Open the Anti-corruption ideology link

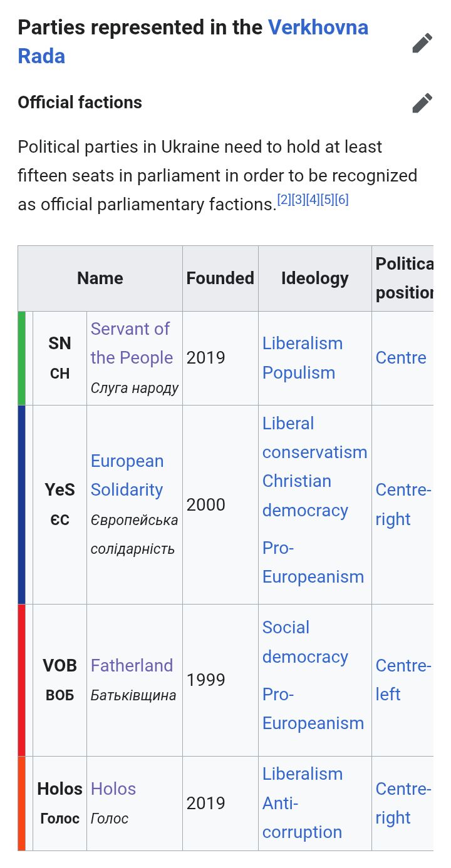point(302,817)
